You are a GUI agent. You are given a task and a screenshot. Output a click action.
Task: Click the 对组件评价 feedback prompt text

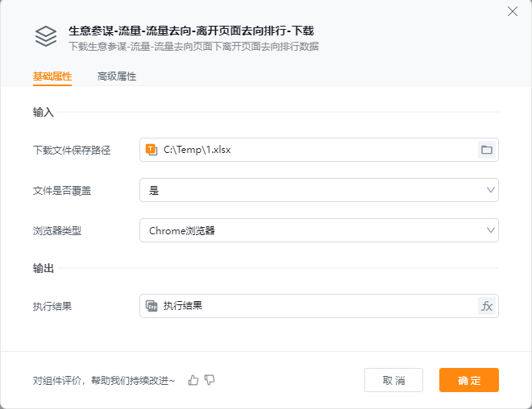click(x=103, y=380)
